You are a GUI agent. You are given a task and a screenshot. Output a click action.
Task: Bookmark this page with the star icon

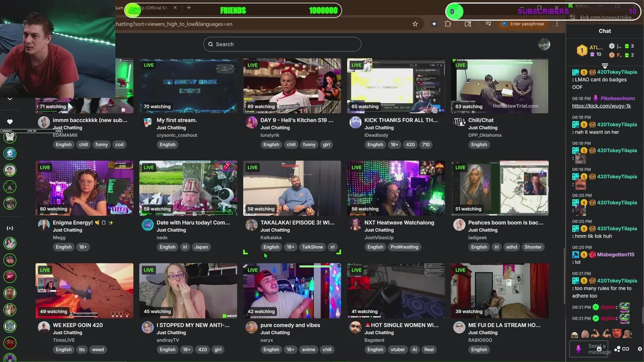415,24
